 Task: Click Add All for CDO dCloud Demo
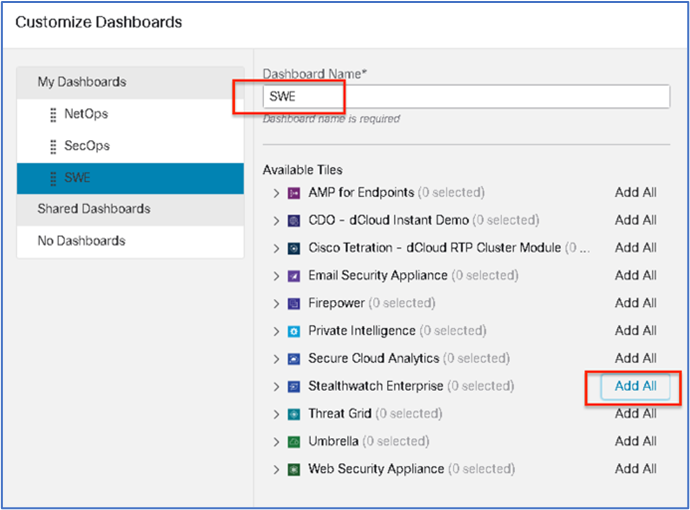click(x=635, y=220)
